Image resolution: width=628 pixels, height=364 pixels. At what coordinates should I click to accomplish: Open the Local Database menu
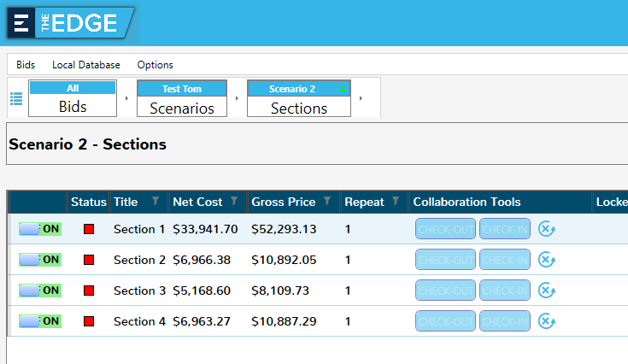pyautogui.click(x=85, y=65)
